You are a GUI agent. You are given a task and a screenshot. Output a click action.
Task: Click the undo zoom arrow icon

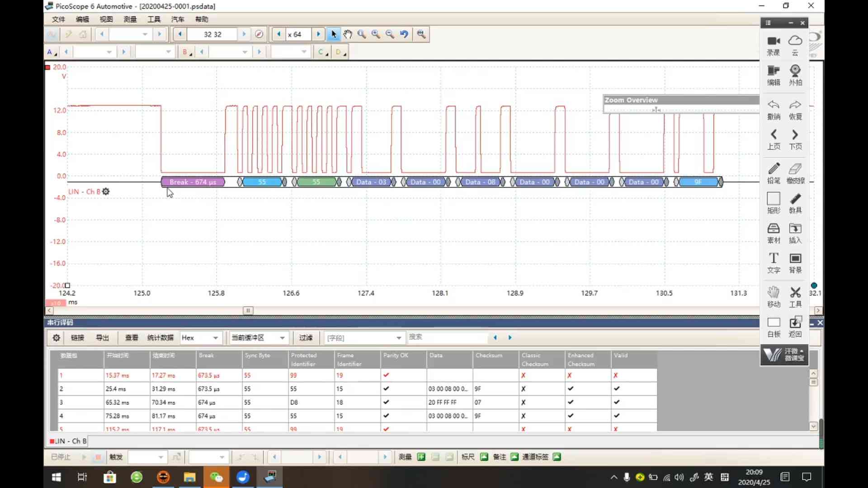404,34
